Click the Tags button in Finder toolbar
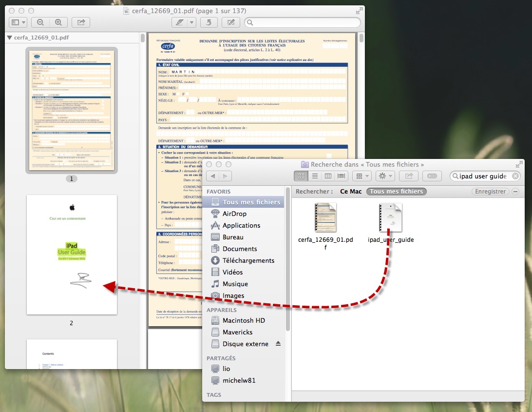Viewport: 532px width, 412px height. pos(432,176)
